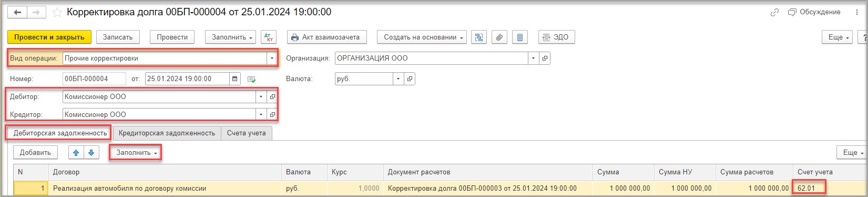868x197 pixels.
Task: Click Кредитор field Комиссионер ООО
Action: click(x=159, y=114)
